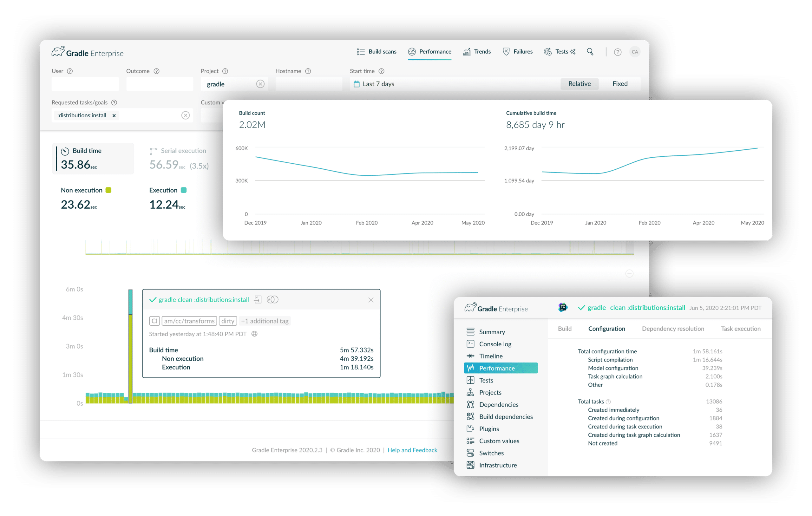The width and height of the screenshot is (812, 516).
Task: Click the dirty tag
Action: [228, 321]
